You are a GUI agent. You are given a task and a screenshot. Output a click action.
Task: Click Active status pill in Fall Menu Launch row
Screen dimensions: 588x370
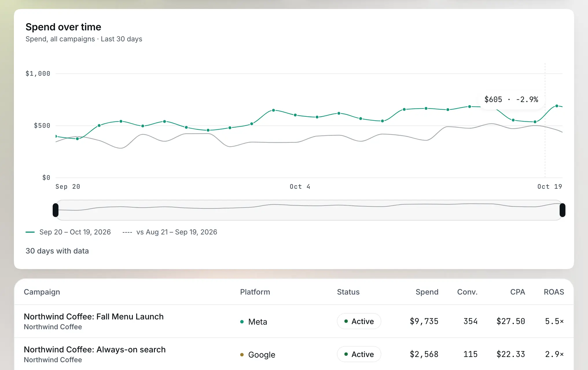[x=359, y=321]
